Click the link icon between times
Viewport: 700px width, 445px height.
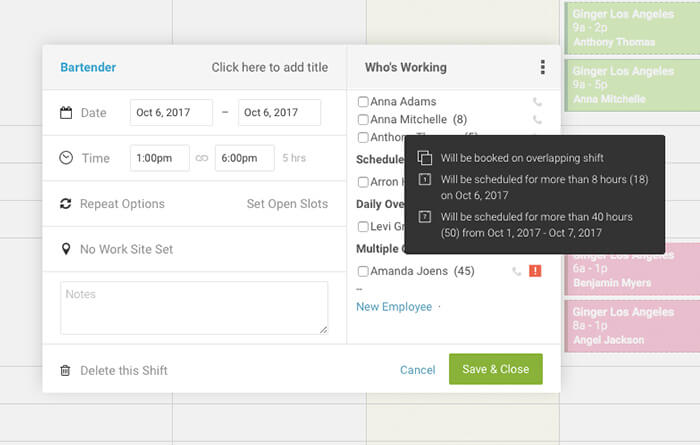202,158
